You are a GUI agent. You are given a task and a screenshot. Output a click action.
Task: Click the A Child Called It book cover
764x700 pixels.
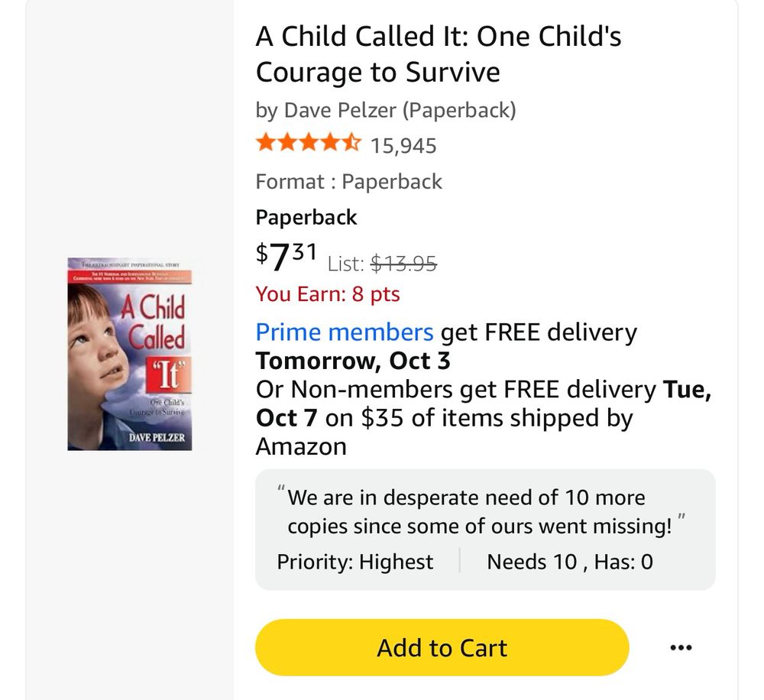(130, 354)
